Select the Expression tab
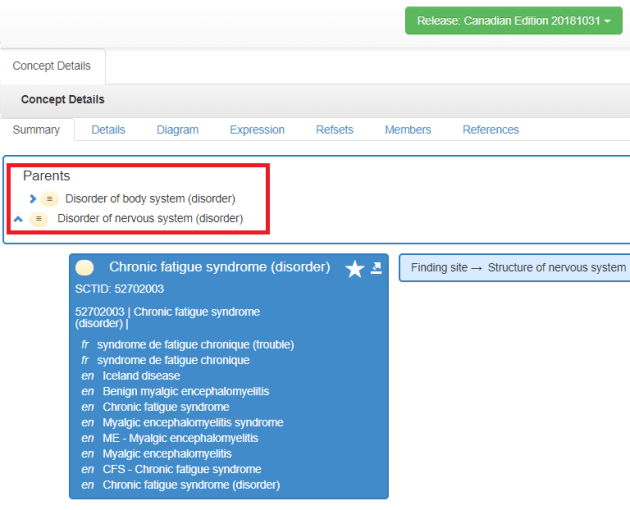630x510 pixels. pyautogui.click(x=257, y=130)
